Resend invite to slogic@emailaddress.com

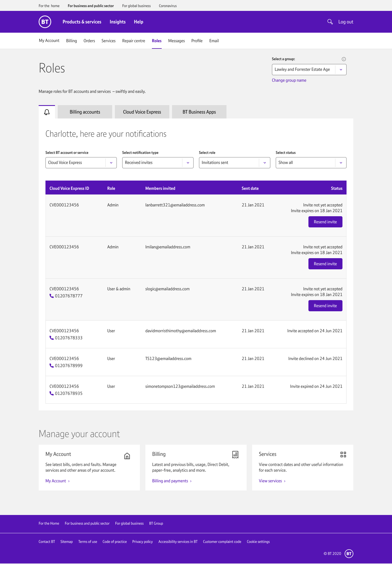point(325,306)
